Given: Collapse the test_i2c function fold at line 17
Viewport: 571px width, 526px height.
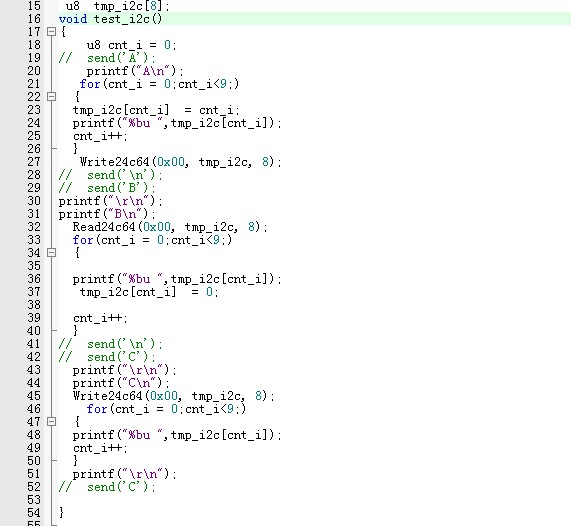Looking at the screenshot, I should pyautogui.click(x=51, y=32).
